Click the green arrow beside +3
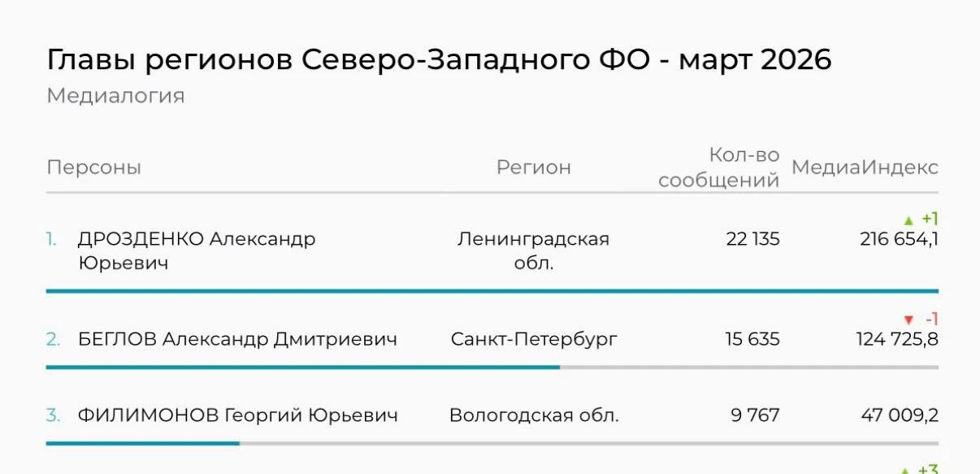980x474 pixels. [x=907, y=470]
